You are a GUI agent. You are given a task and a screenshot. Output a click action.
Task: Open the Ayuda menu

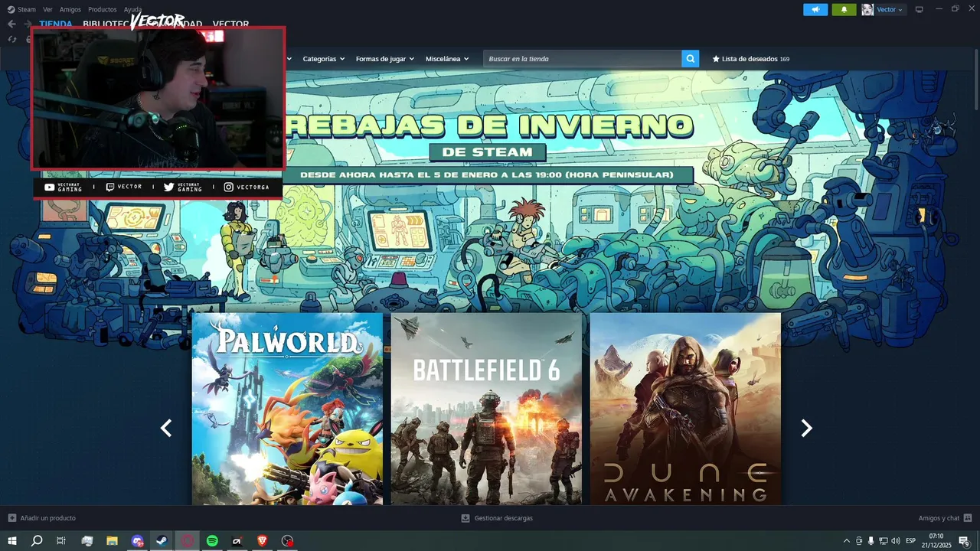(132, 9)
